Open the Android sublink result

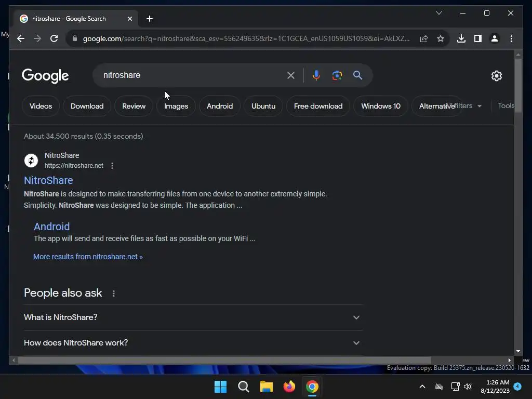(51, 227)
